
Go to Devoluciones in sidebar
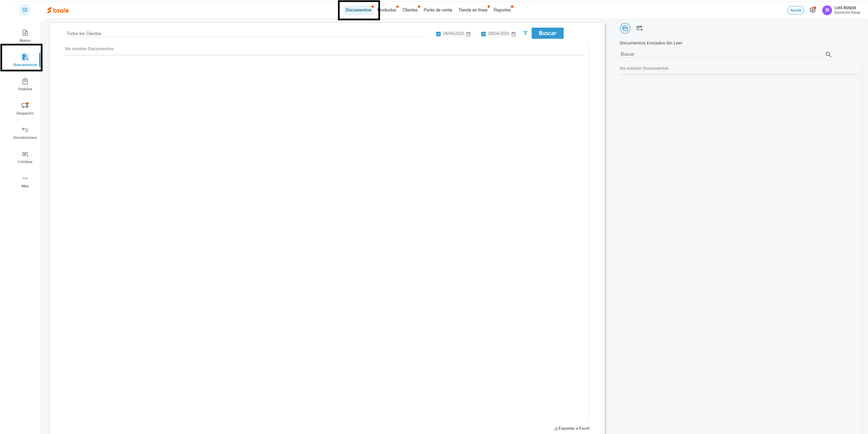[25, 133]
